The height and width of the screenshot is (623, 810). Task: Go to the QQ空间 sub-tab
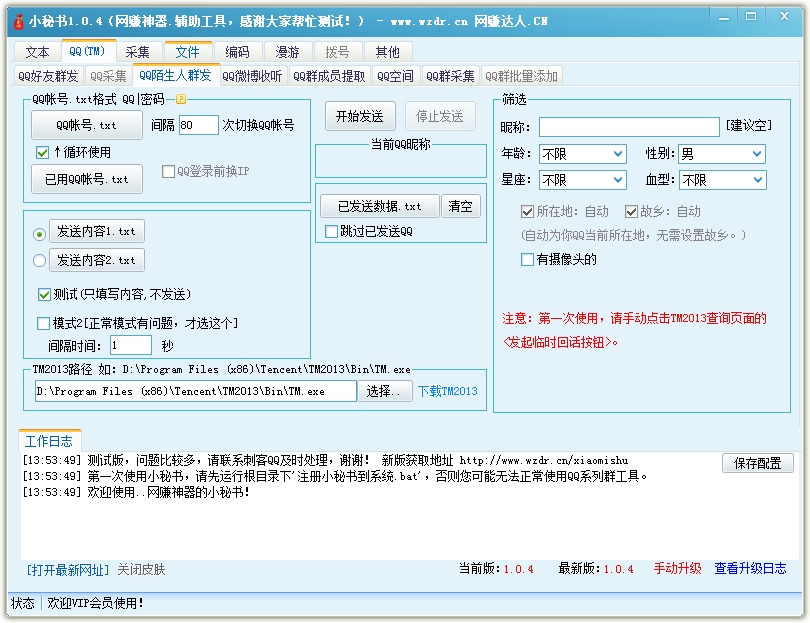(395, 76)
